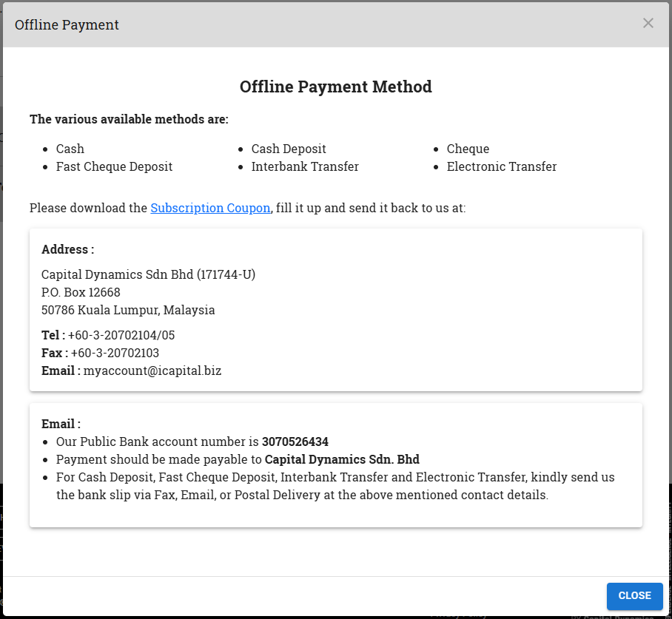The image size is (672, 619).
Task: Click the 'Fast Cheque Deposit' item
Action: tap(114, 166)
